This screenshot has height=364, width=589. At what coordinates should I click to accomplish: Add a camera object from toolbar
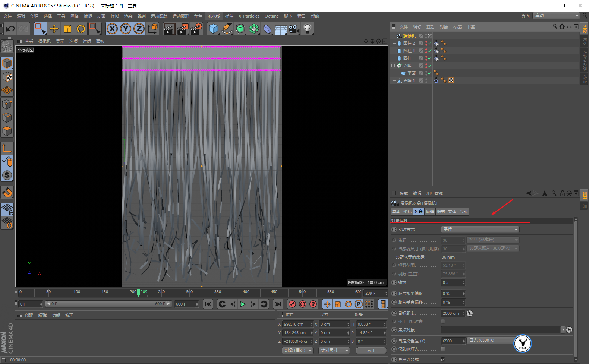[294, 29]
